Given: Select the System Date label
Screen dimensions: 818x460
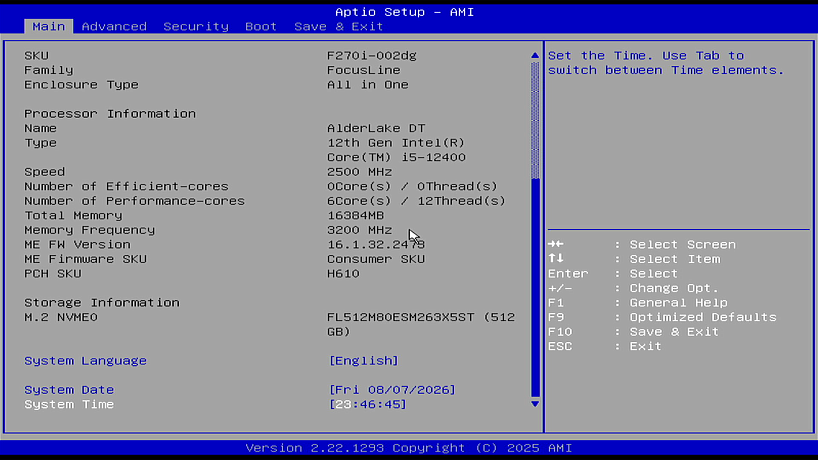Looking at the screenshot, I should tap(69, 390).
